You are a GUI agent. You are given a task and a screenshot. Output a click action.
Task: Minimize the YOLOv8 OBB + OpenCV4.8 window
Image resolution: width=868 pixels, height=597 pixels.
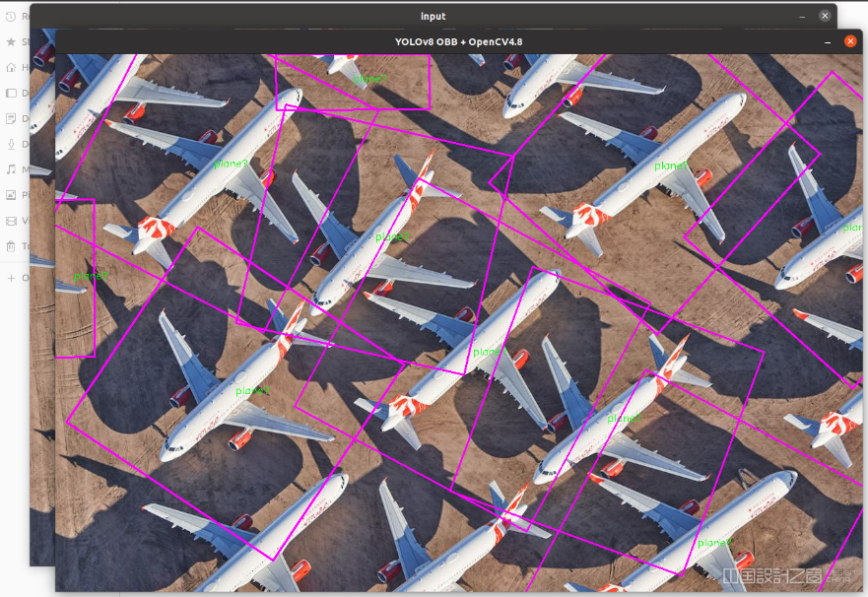click(828, 42)
